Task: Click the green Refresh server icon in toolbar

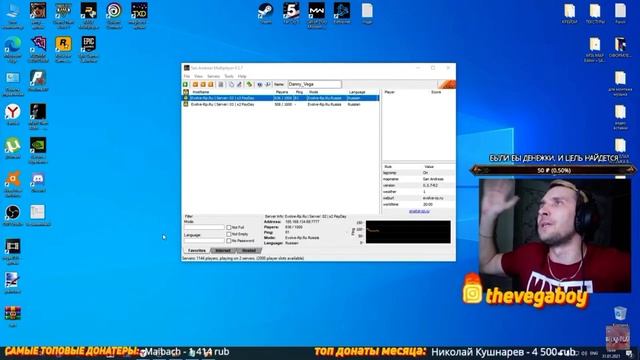Action: click(249, 84)
